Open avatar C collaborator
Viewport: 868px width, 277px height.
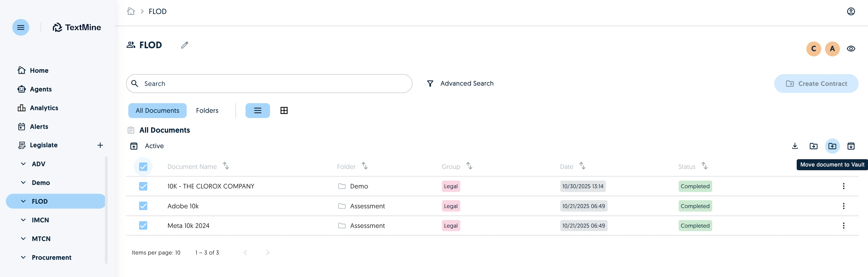click(813, 49)
